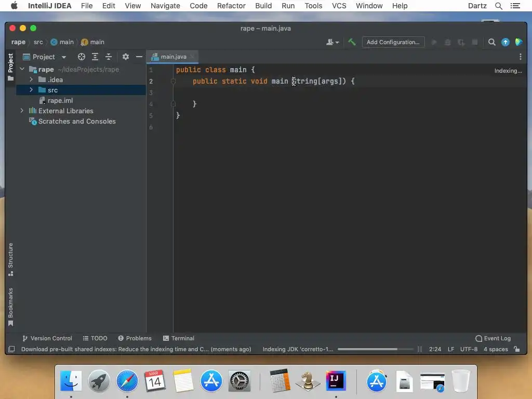Open Safari from the dock
This screenshot has height=399, width=532.
click(127, 381)
